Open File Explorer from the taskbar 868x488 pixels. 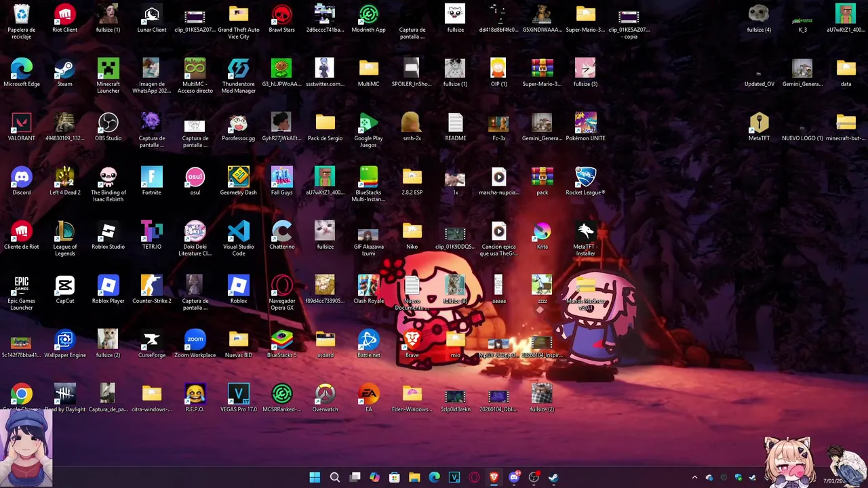414,477
